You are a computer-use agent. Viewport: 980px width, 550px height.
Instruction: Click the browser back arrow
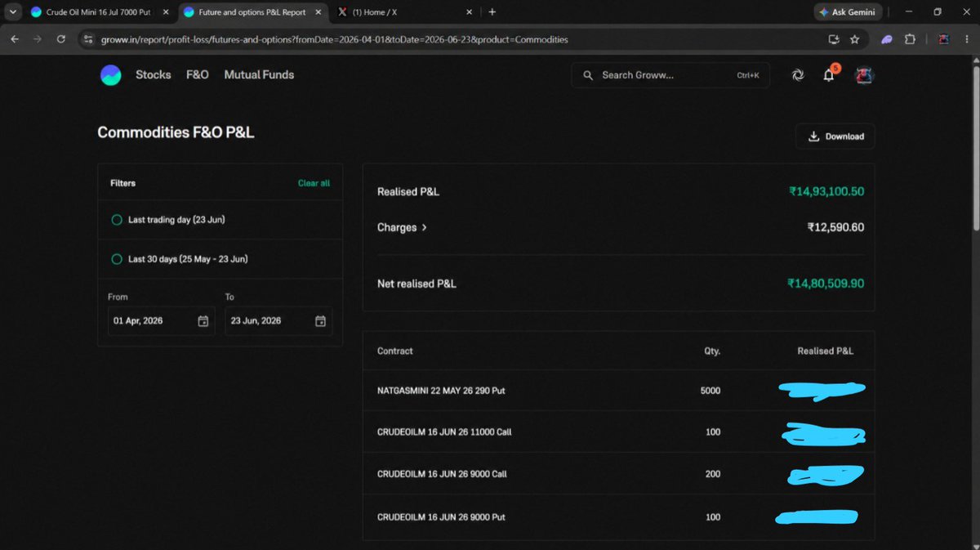click(x=15, y=39)
